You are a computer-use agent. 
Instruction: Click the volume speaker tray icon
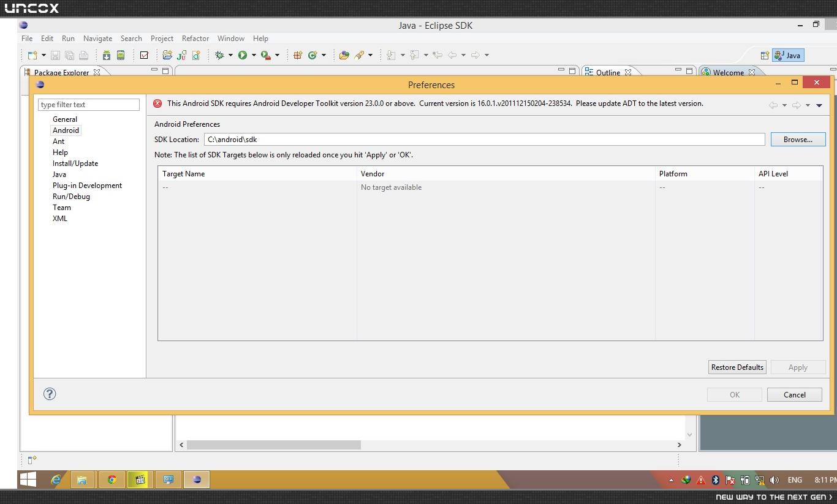point(775,480)
